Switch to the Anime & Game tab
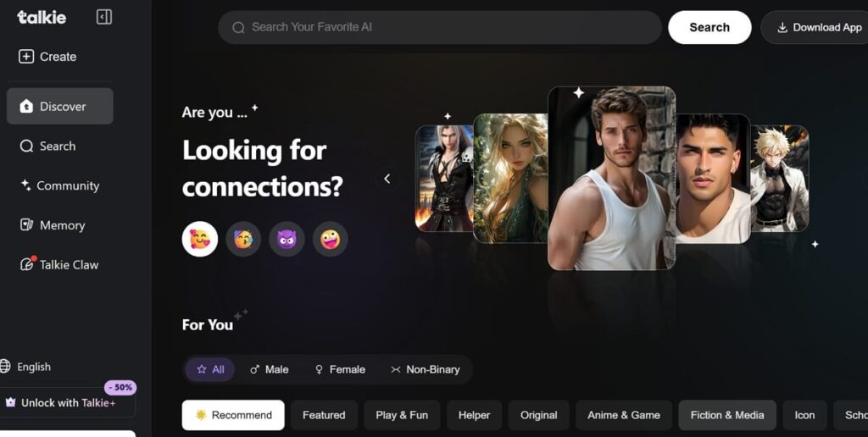 (624, 416)
